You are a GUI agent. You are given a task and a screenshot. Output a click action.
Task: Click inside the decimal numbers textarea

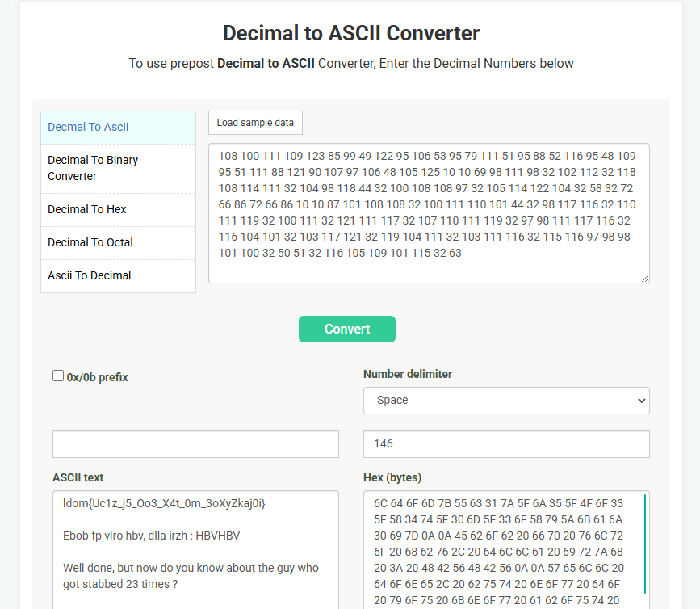pos(429,213)
